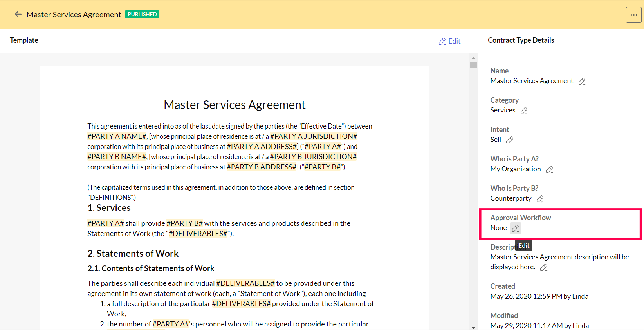
Task: Click Edit to modify the template
Action: tap(449, 41)
